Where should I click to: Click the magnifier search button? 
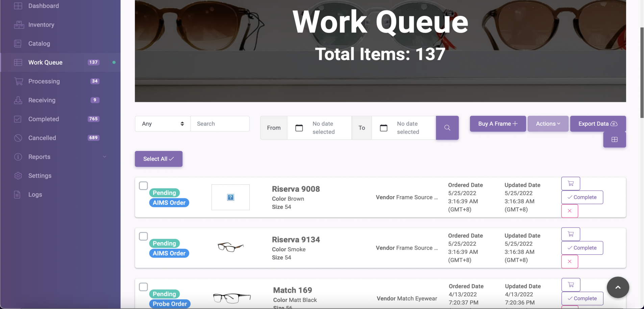point(447,128)
